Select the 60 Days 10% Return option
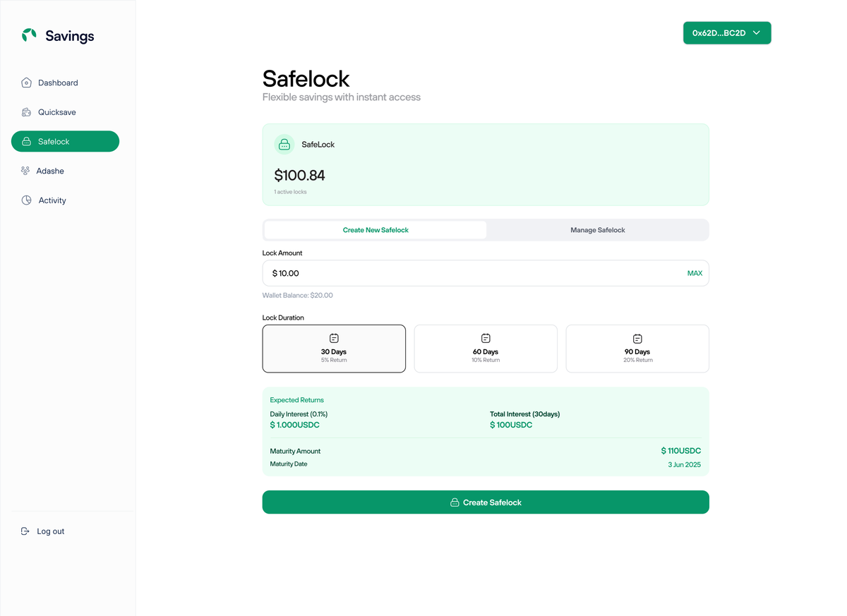This screenshot has height=616, width=847. pos(486,349)
